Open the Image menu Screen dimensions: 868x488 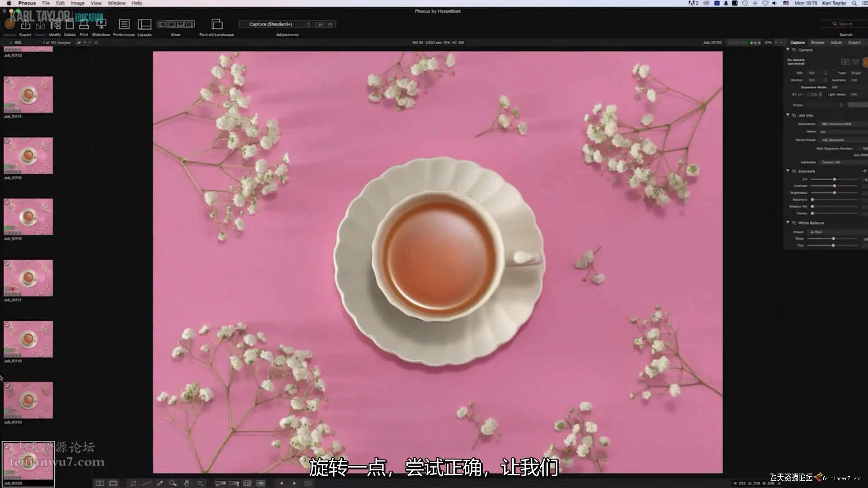(x=77, y=3)
